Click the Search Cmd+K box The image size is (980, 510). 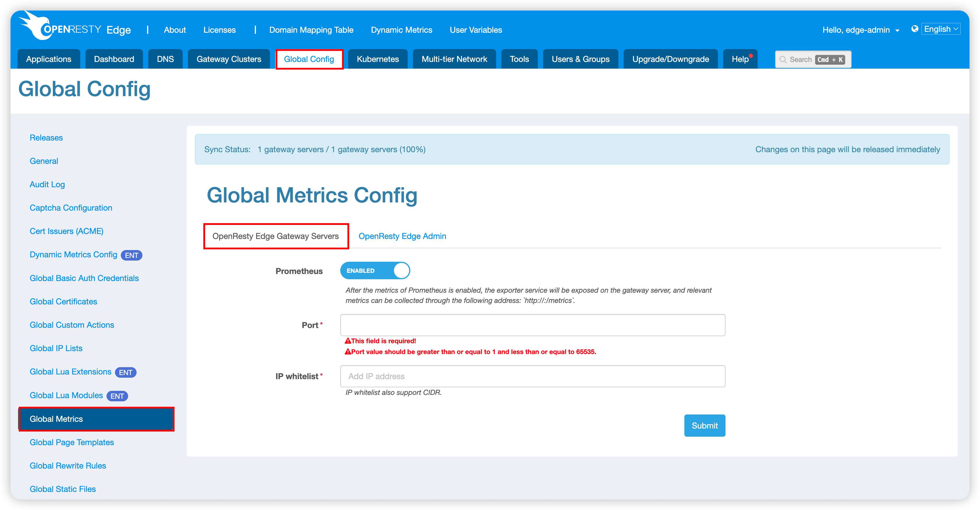coord(813,59)
